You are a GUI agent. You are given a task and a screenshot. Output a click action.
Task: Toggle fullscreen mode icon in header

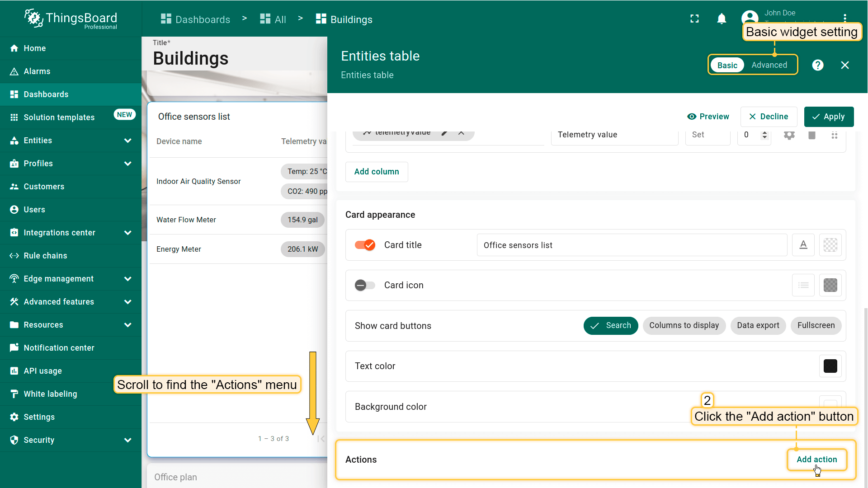[x=694, y=19]
